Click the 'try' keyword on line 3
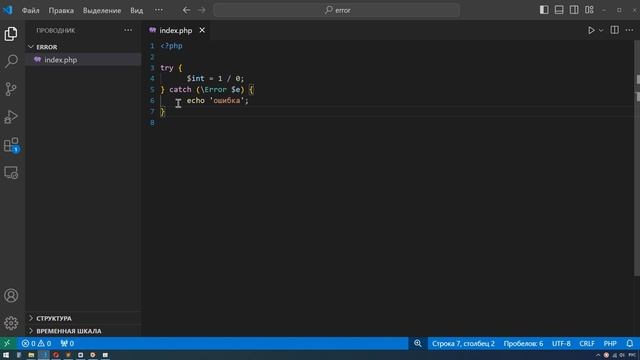 click(167, 68)
